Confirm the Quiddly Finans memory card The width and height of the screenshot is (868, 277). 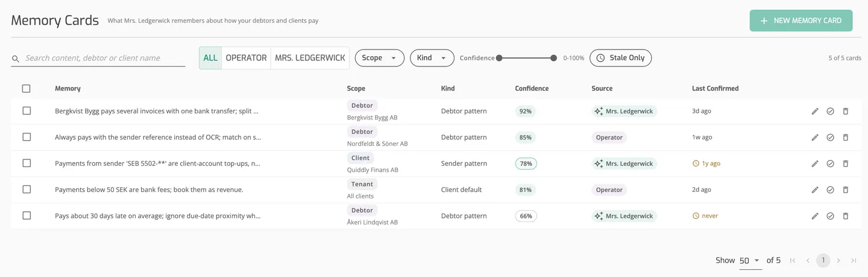[830, 164]
